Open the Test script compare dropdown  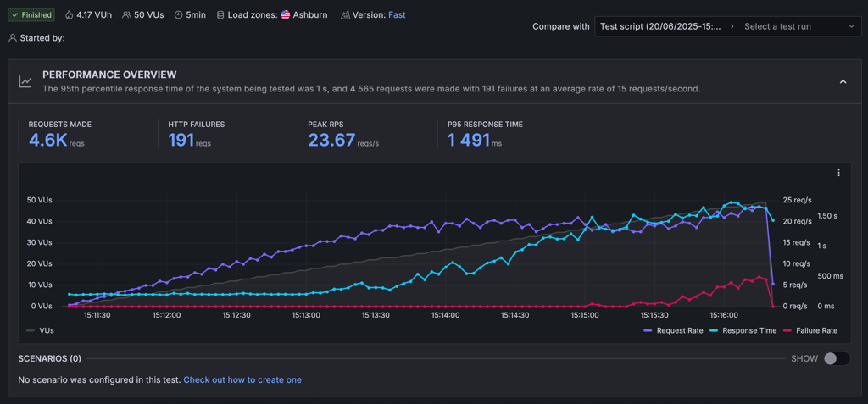(661, 26)
